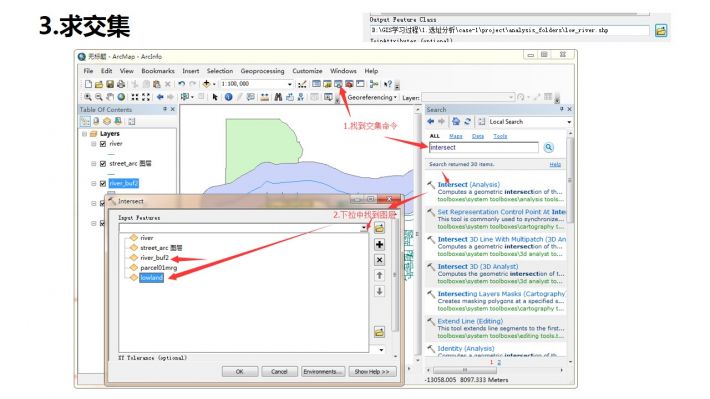Click the magnifier button beside intersect search box

coord(548,148)
